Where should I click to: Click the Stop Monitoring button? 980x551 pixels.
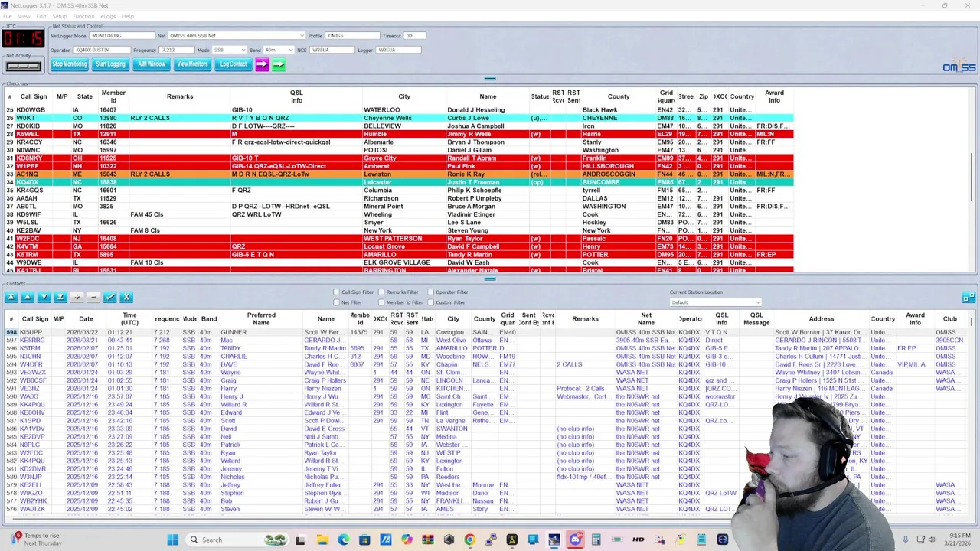pos(70,64)
